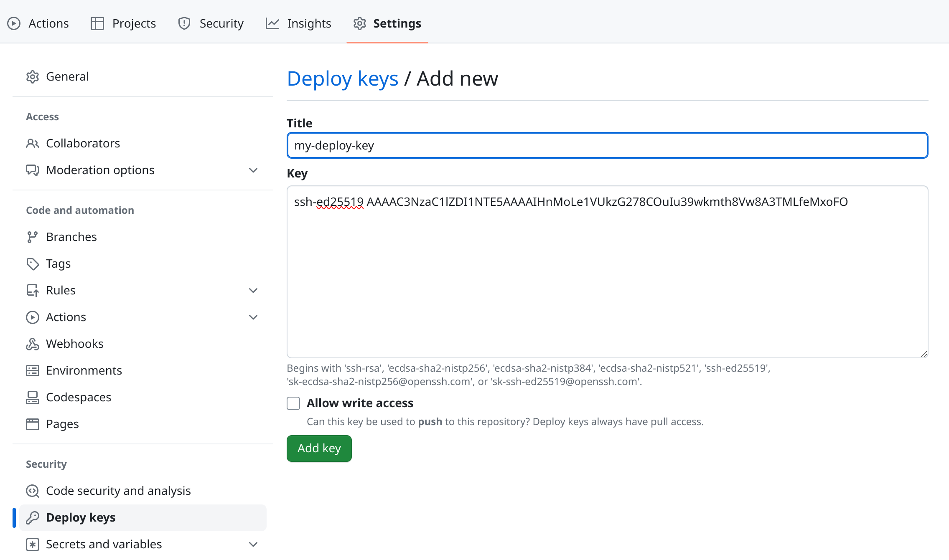Enable the Allow write access checkbox
The width and height of the screenshot is (949, 560).
point(293,403)
